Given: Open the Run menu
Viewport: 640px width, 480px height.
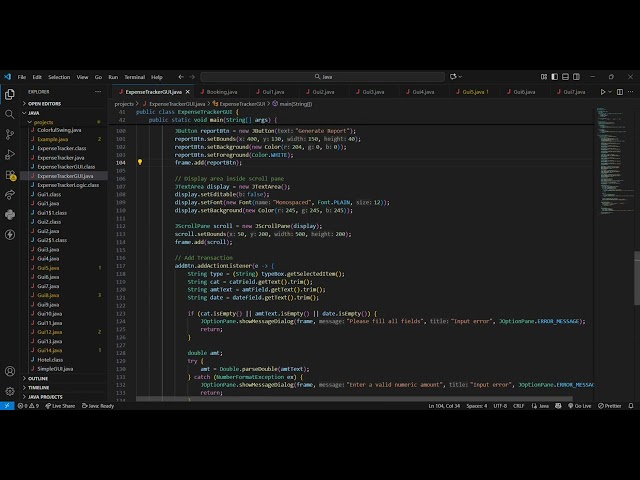Looking at the screenshot, I should tap(113, 77).
